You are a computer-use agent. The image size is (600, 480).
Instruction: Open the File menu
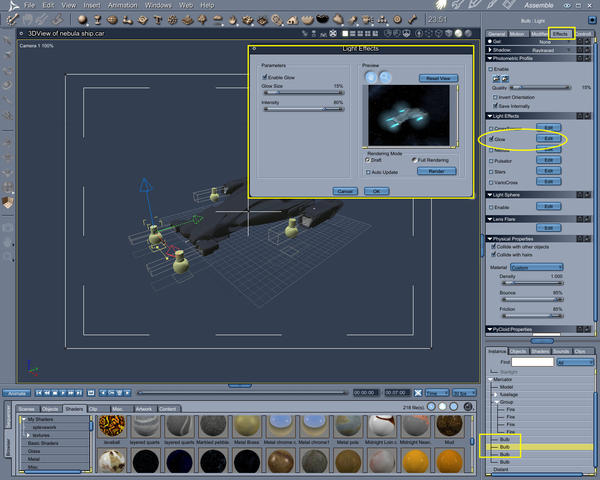pyautogui.click(x=29, y=5)
